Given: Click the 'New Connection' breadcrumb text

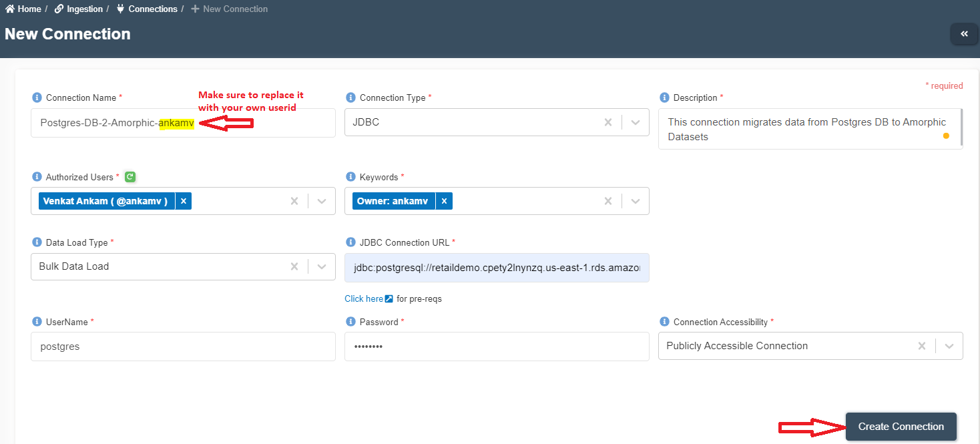Looking at the screenshot, I should tap(235, 9).
